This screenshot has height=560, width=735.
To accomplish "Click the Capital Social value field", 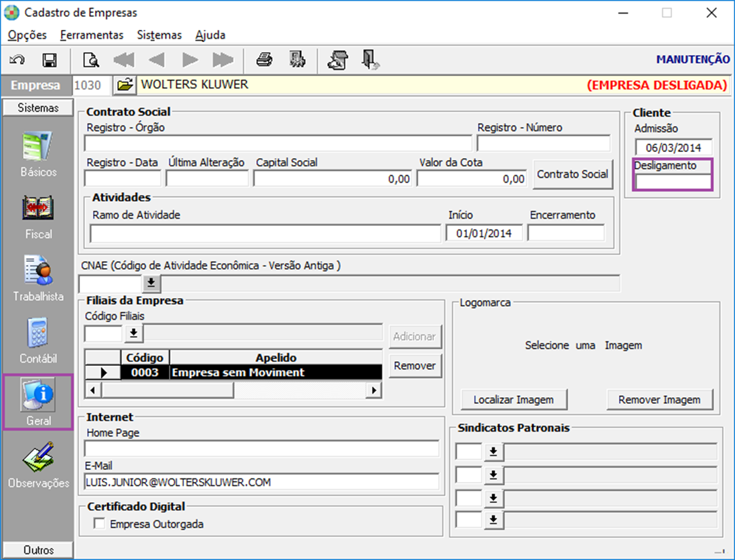I will pos(333,179).
